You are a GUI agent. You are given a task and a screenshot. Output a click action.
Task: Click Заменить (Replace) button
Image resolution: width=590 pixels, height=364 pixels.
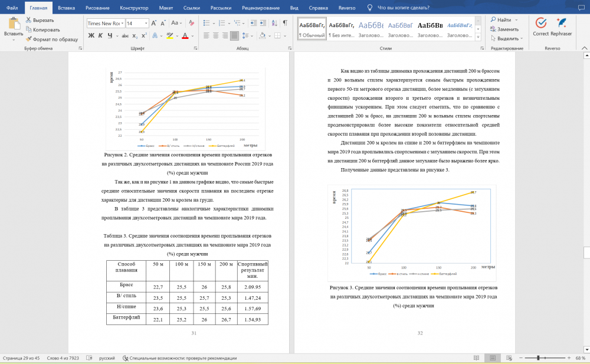(504, 29)
